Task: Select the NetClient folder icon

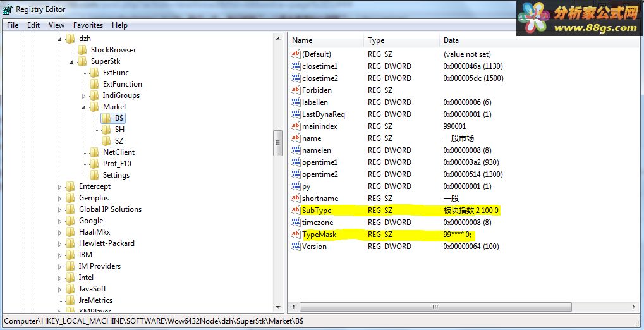Action: 94,152
